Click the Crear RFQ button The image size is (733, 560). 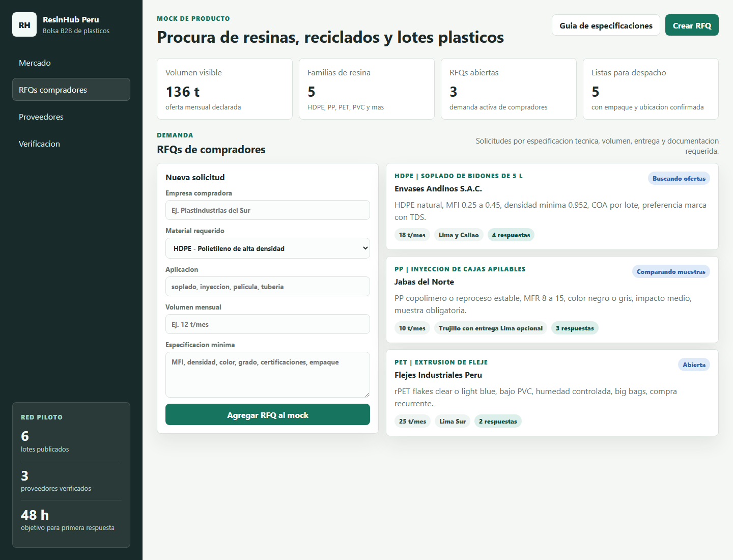[x=692, y=25]
